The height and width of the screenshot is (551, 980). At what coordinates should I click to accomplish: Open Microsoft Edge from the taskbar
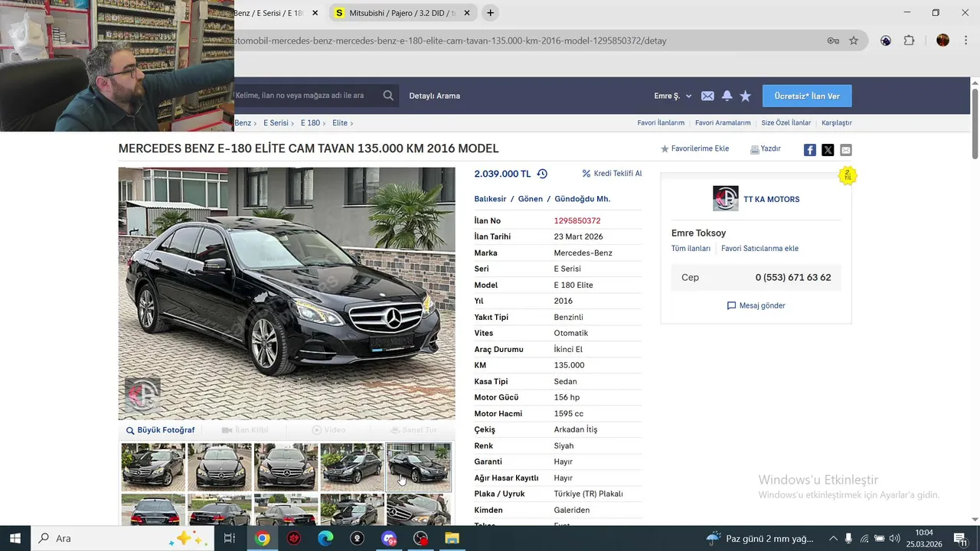point(325,538)
